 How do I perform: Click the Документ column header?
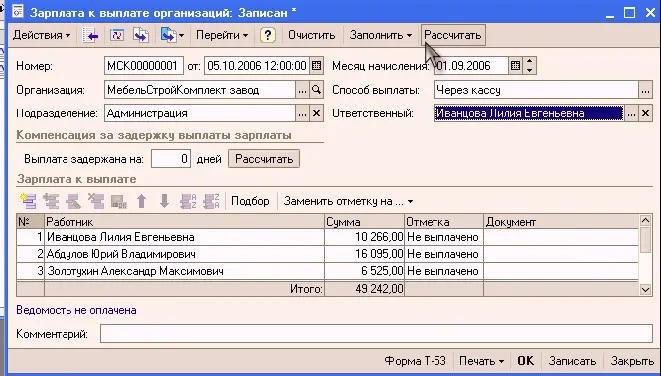point(561,222)
